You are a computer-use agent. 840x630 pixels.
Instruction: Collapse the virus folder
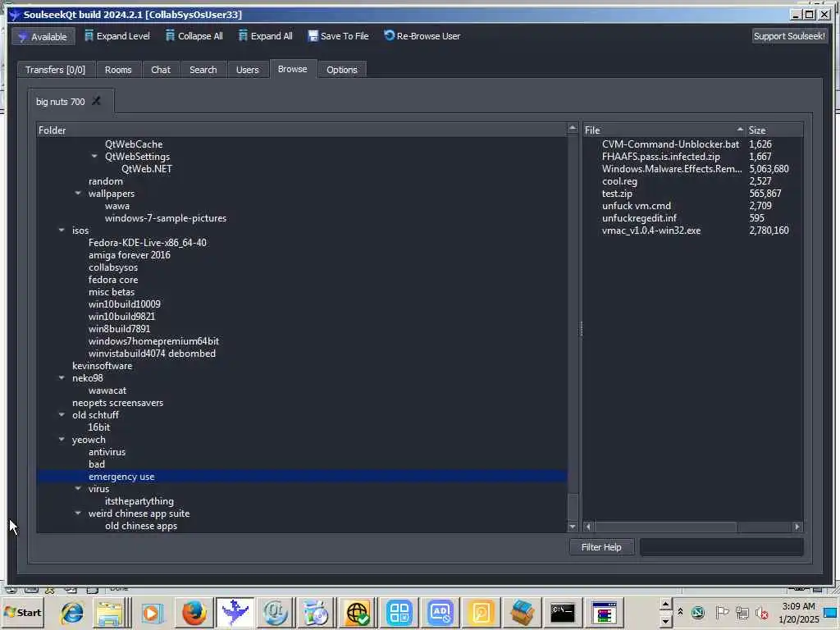(78, 489)
